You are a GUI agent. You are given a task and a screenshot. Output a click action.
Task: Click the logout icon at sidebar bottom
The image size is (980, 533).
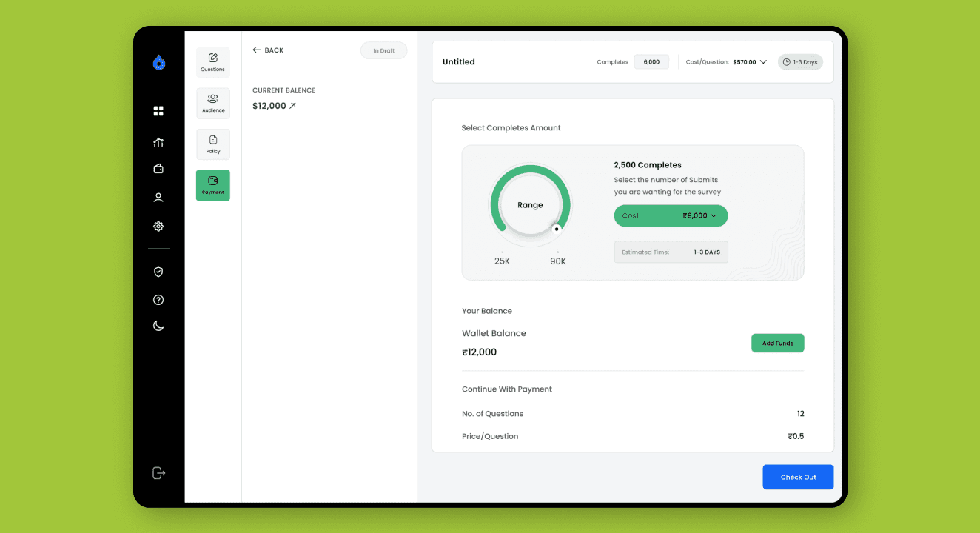pos(158,473)
